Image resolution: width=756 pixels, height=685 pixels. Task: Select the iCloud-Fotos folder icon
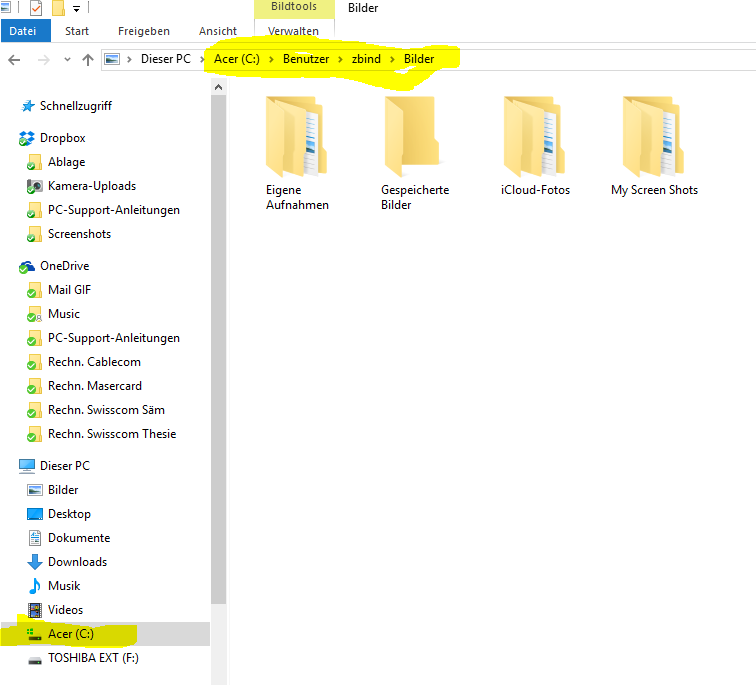point(534,137)
